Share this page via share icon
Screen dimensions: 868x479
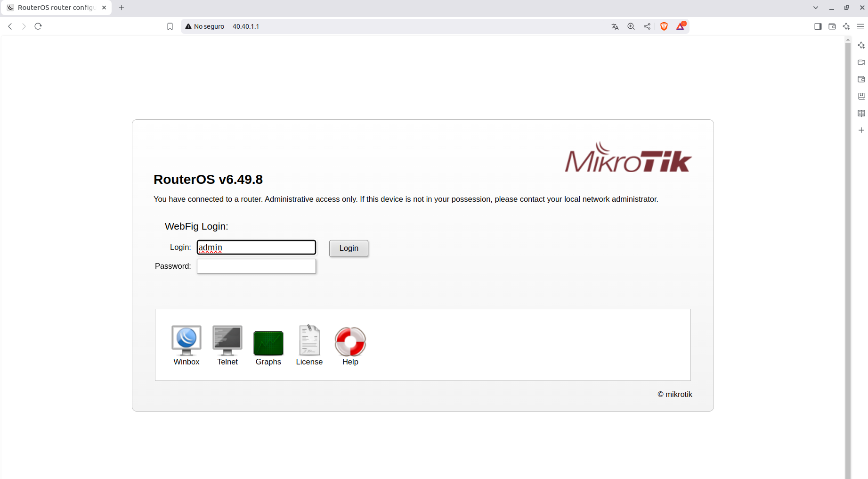(647, 26)
